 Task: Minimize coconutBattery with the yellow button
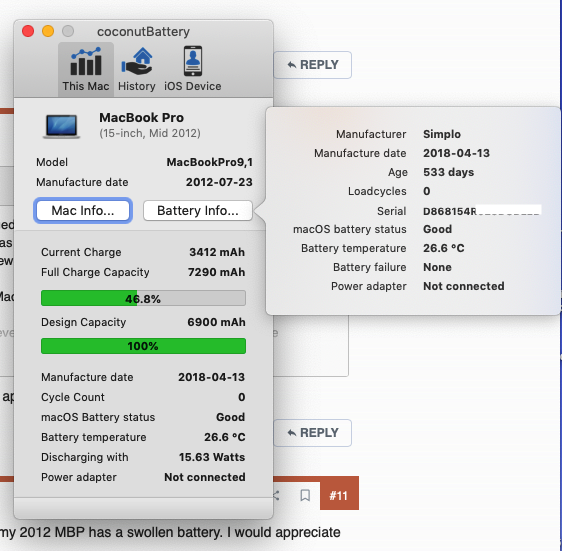coord(48,31)
